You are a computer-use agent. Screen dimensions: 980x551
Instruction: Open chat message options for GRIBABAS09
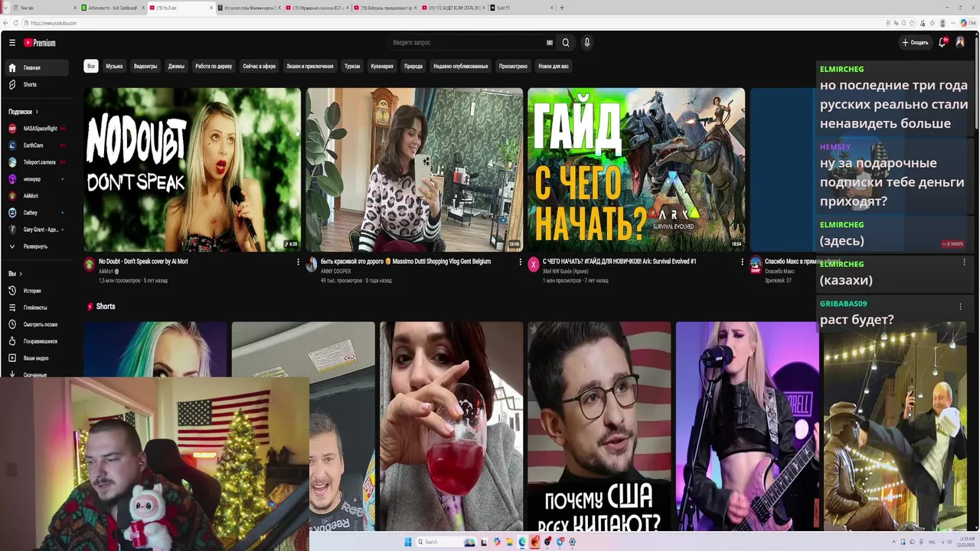pos(960,307)
